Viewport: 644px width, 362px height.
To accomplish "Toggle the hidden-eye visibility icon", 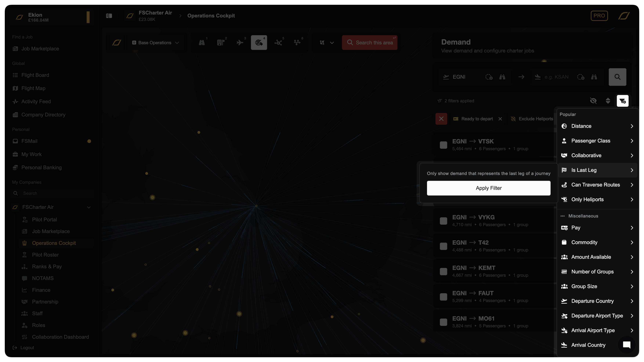I will click(x=593, y=101).
